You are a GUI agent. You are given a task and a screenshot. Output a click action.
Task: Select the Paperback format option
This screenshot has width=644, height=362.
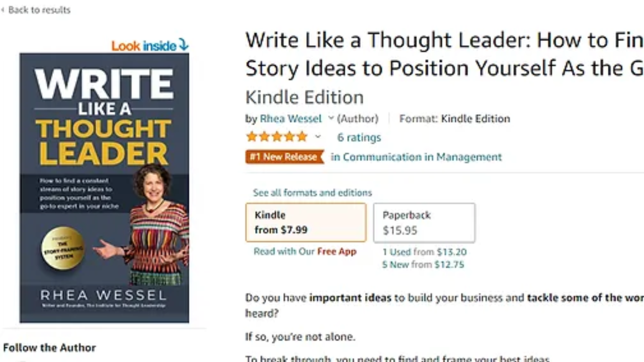click(424, 222)
